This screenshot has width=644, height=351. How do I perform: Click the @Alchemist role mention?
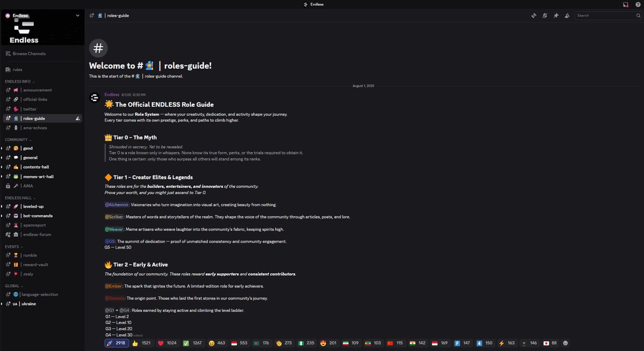click(116, 204)
